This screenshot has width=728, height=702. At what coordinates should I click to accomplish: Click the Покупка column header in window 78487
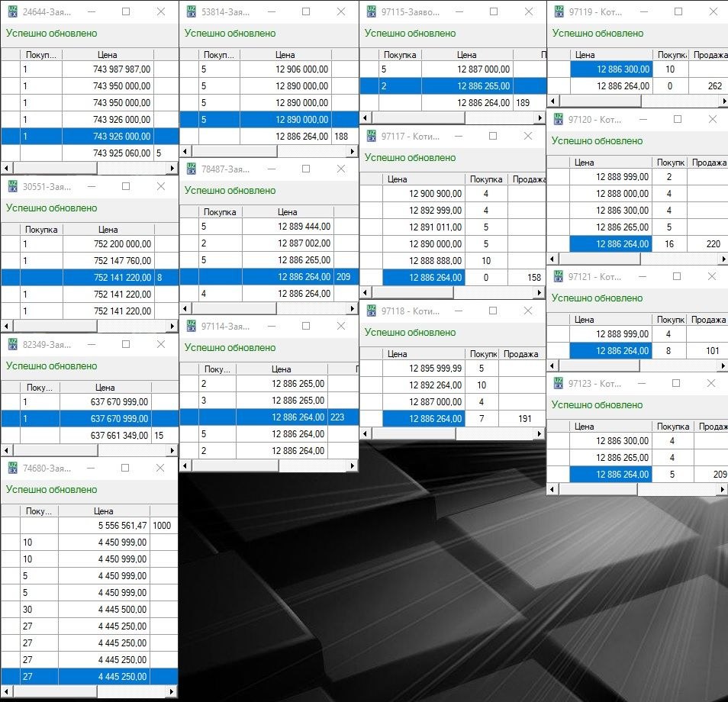[220, 212]
